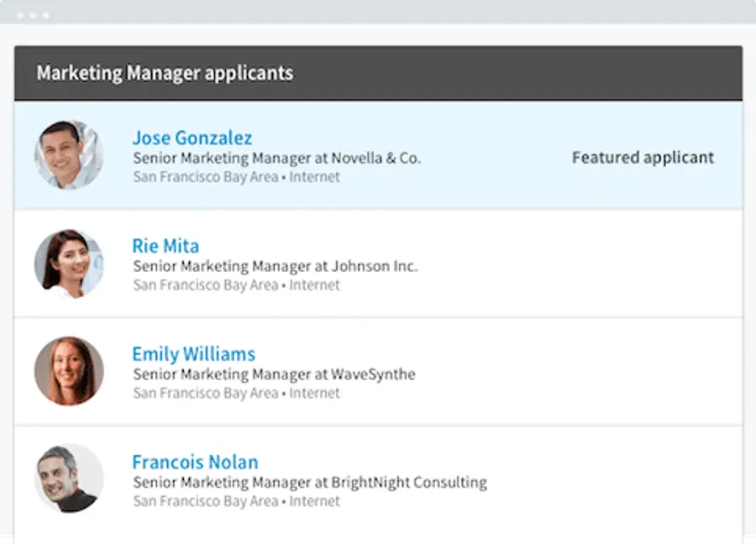Open the Jose Gonzalez name link

point(192,138)
